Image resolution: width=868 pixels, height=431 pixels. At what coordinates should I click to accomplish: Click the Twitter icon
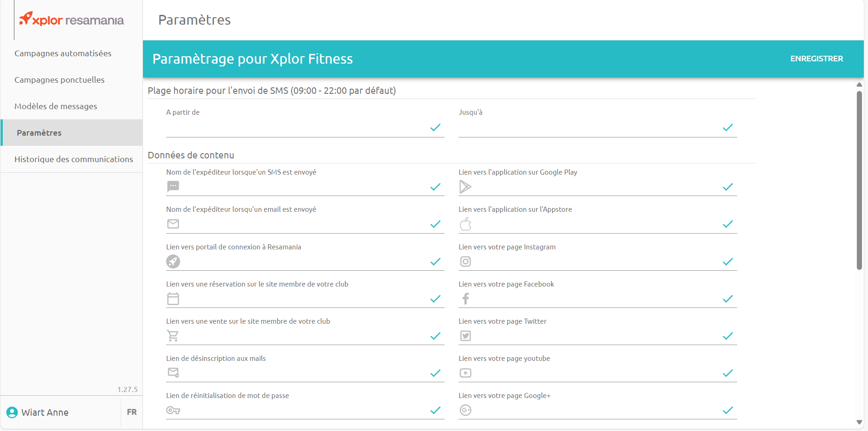tap(466, 336)
